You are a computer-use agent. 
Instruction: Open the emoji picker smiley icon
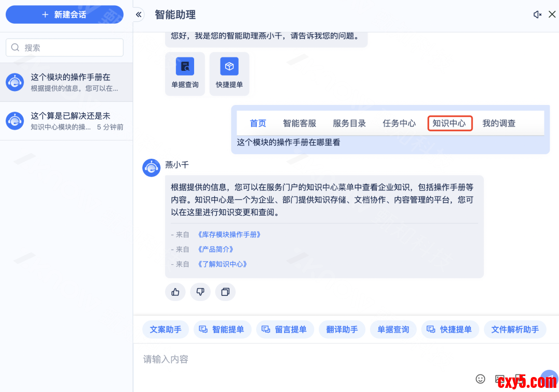pyautogui.click(x=480, y=379)
